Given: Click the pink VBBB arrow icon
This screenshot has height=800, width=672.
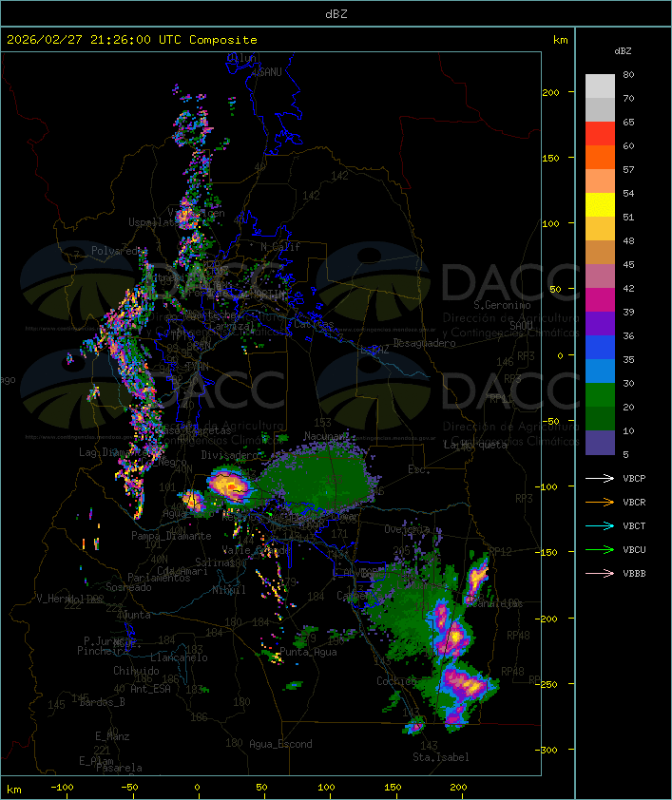Looking at the screenshot, I should 600,574.
